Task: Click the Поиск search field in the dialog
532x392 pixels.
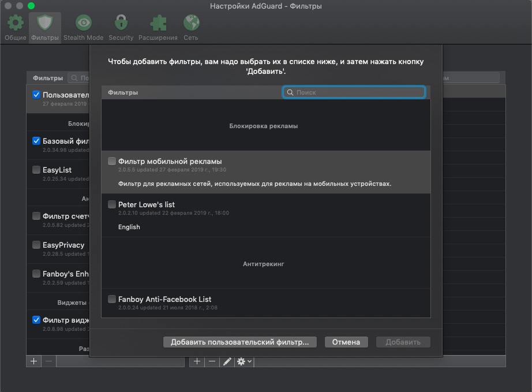Action: click(x=354, y=92)
